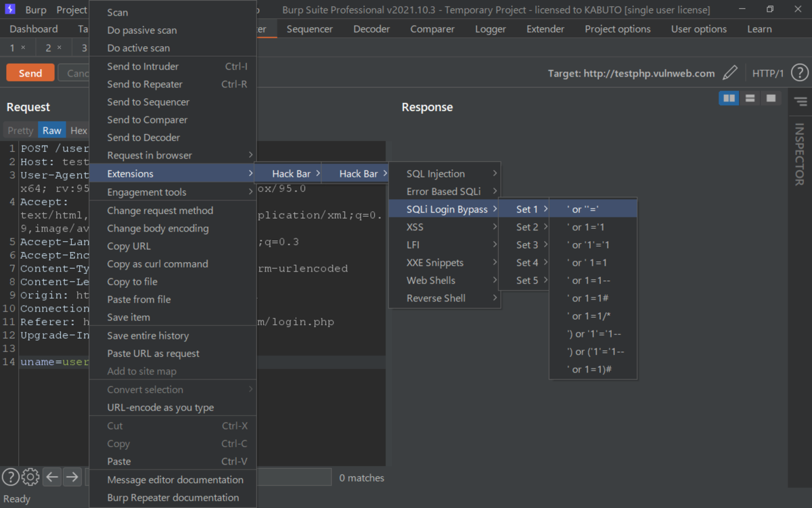Click the bottom search help question icon
This screenshot has width=812, height=508.
pos(9,477)
